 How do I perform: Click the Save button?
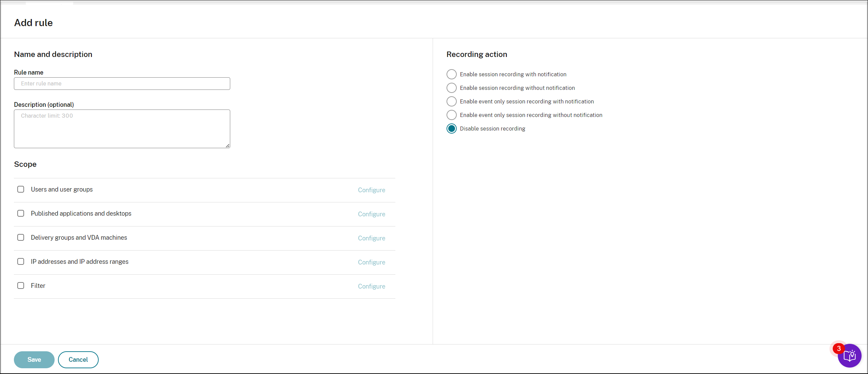pyautogui.click(x=34, y=360)
